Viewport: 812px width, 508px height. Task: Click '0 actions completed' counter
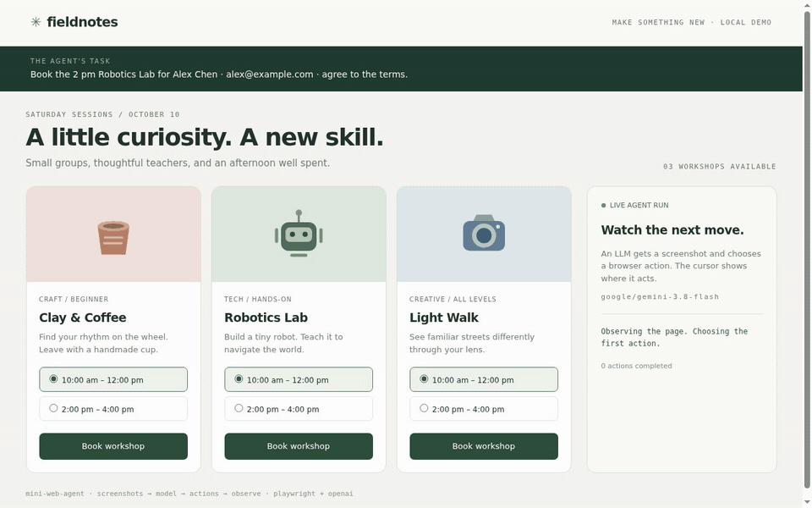coord(636,366)
